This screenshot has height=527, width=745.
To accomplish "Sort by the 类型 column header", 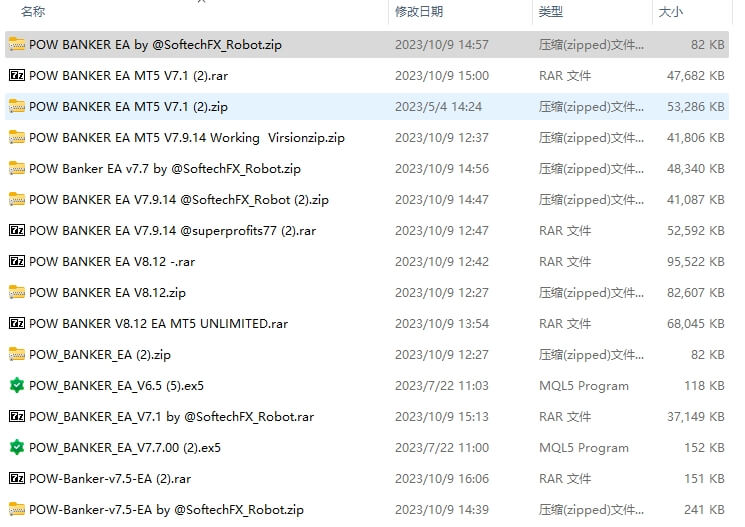I will [x=551, y=11].
